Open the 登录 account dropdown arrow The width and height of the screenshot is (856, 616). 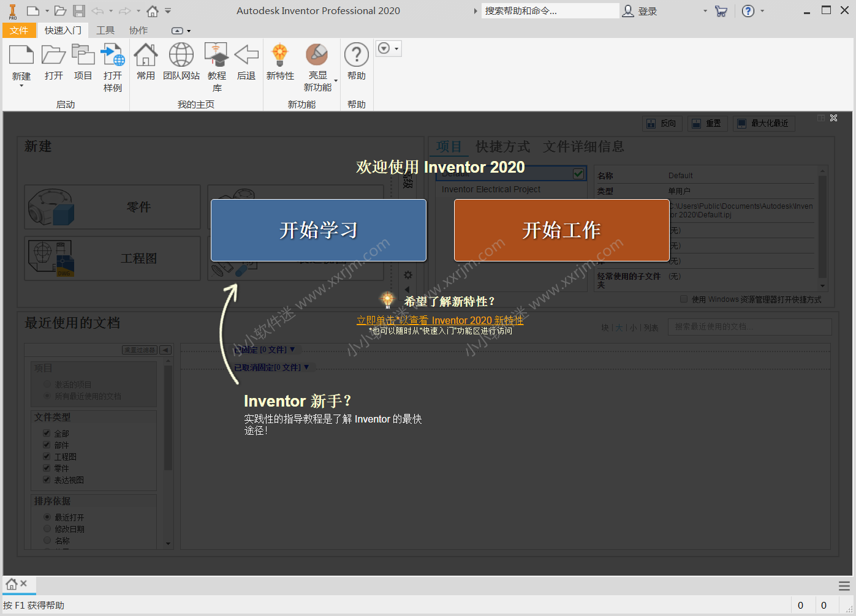click(705, 11)
